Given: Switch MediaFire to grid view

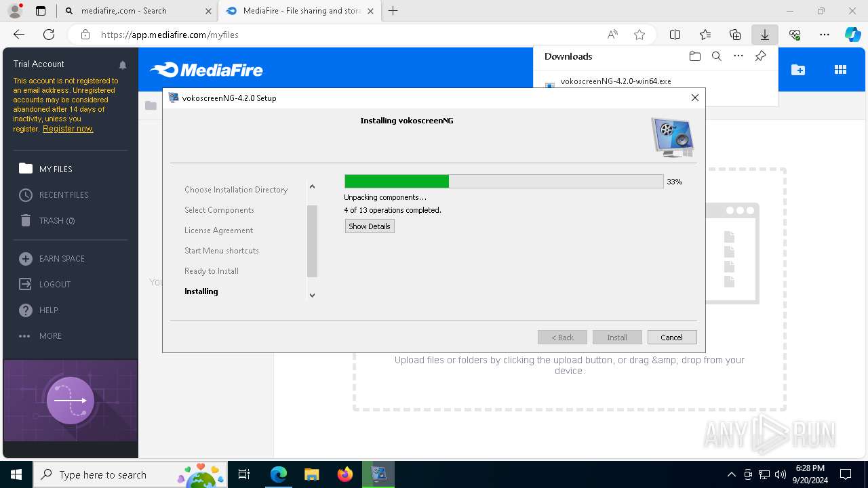Looking at the screenshot, I should 840,70.
